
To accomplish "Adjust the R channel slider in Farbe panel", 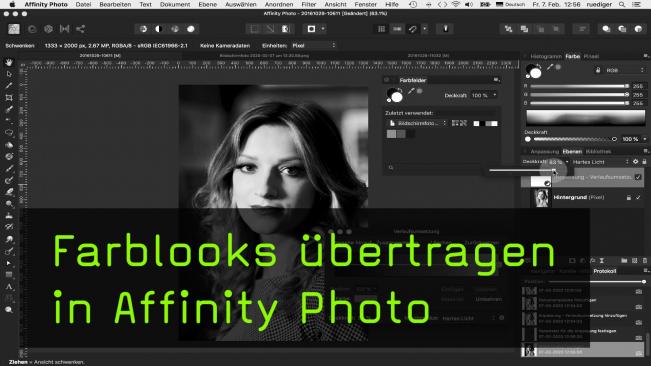I will point(580,86).
